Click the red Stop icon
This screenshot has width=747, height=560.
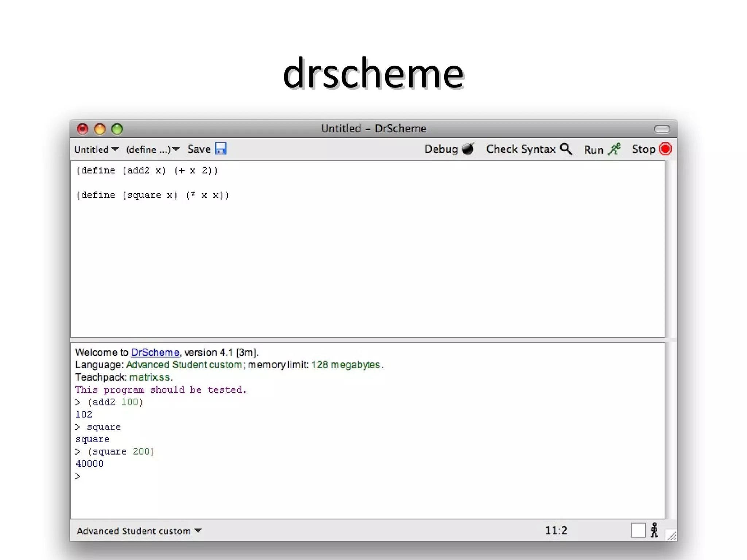tap(665, 149)
